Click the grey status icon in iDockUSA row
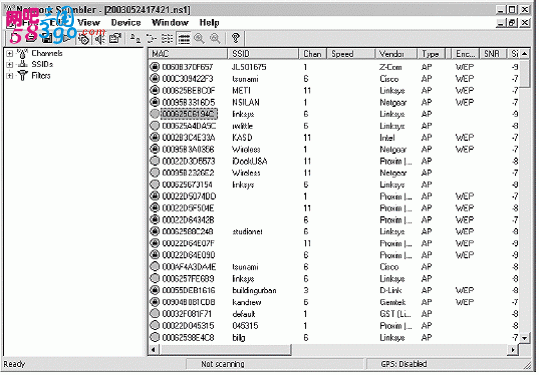 tap(155, 161)
